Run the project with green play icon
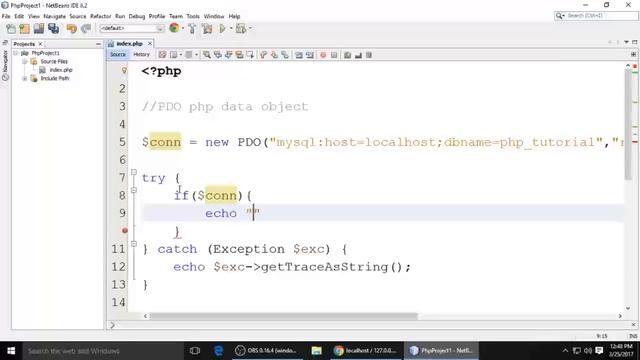 point(222,29)
